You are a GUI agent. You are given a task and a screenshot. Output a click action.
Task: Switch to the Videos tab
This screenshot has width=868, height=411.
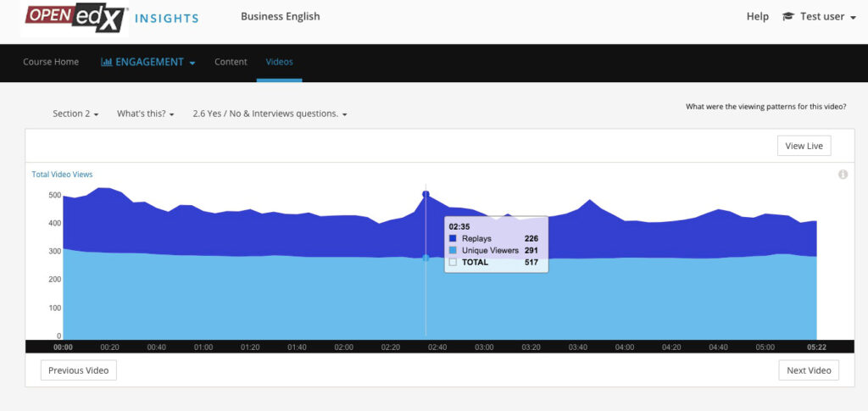(280, 62)
